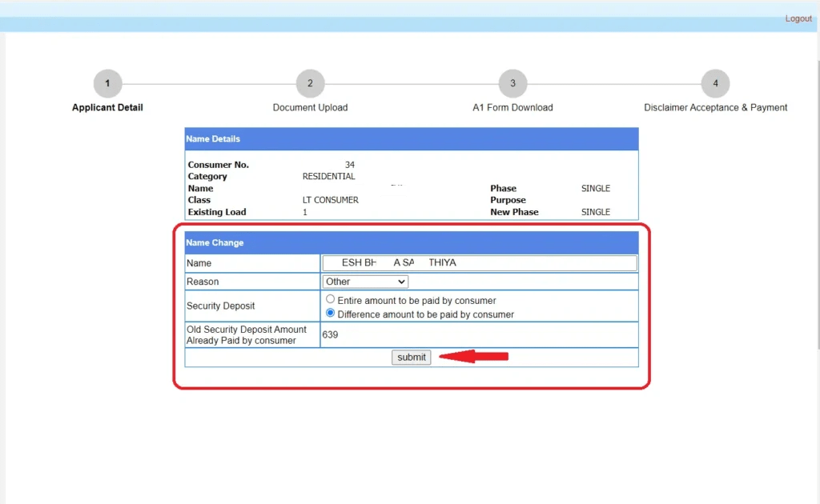The height and width of the screenshot is (504, 820).
Task: Click the Name Details blue header bar
Action: click(x=411, y=138)
